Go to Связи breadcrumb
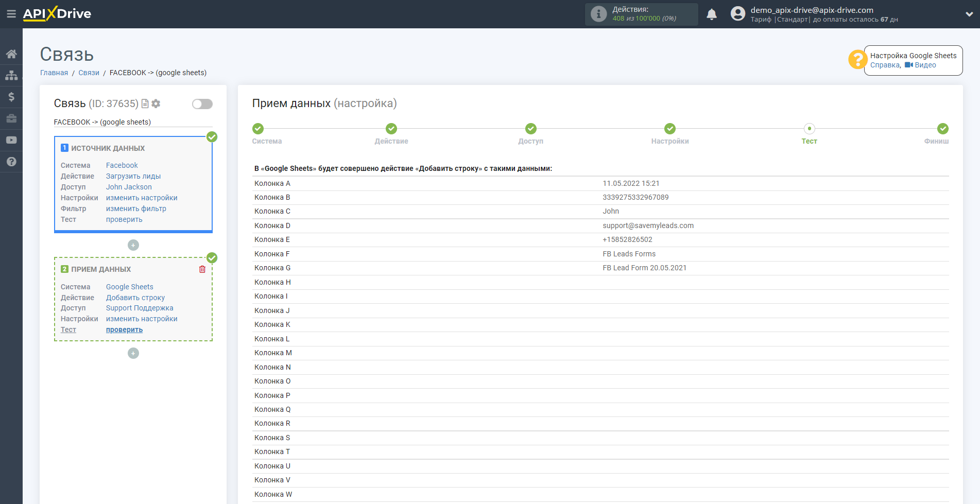 89,73
